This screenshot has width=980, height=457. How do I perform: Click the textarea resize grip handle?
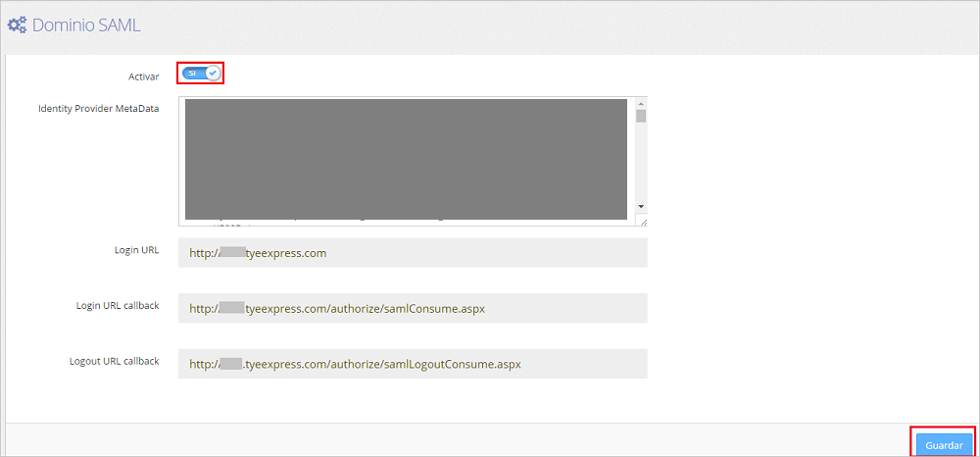[x=642, y=220]
